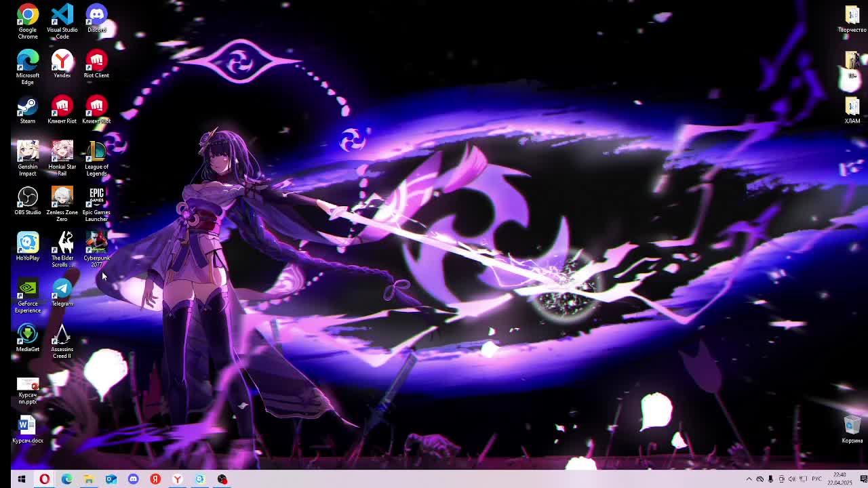Select the Курсач.docx Word document
This screenshot has height=488, width=868.
coord(28,429)
